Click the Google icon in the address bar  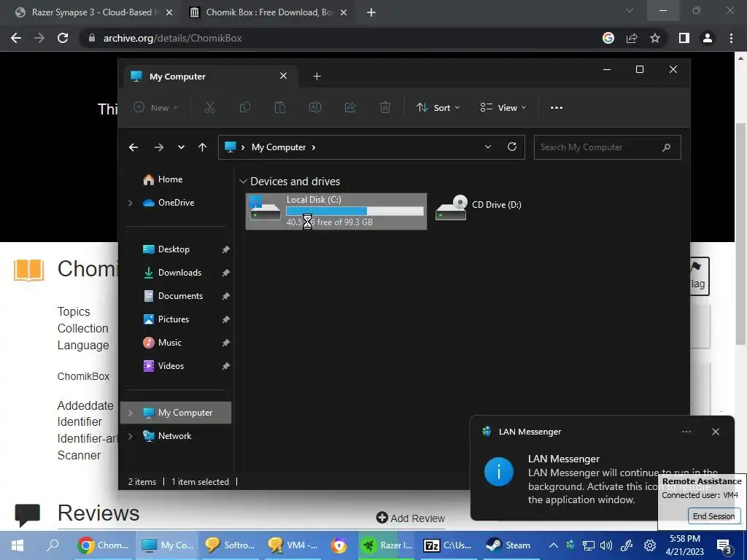pos(608,38)
